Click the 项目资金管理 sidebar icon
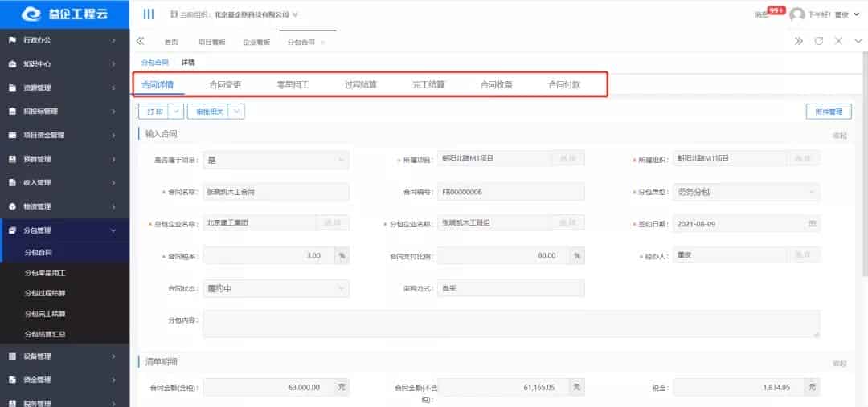Screen dimensions: 868x407 12,136
